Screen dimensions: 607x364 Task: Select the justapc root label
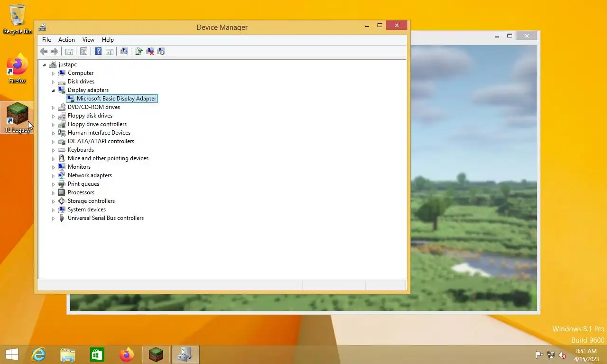tap(67, 64)
